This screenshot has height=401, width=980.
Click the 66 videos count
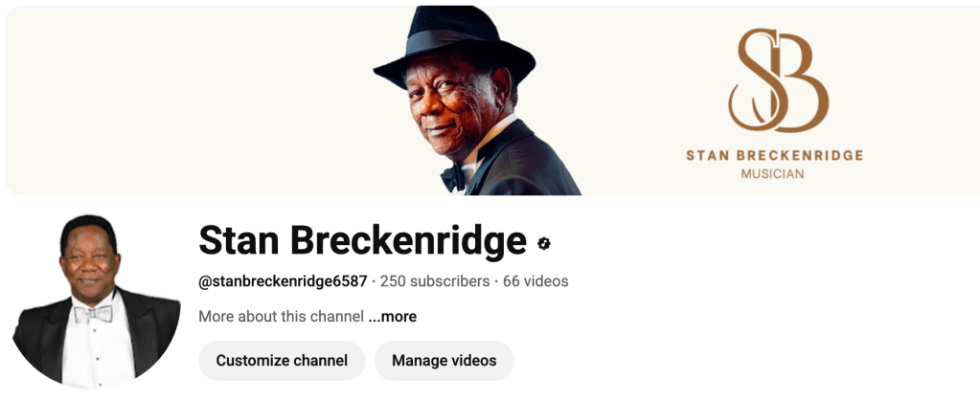click(536, 281)
